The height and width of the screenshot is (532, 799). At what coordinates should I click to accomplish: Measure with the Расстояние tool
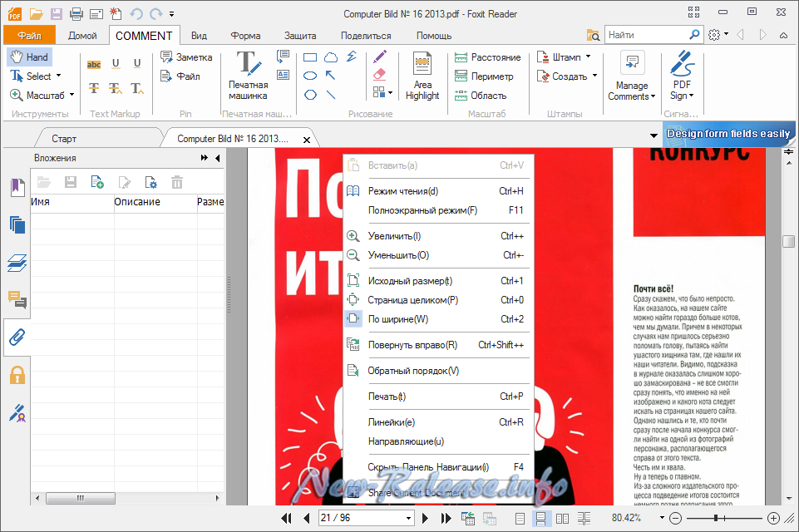click(488, 57)
